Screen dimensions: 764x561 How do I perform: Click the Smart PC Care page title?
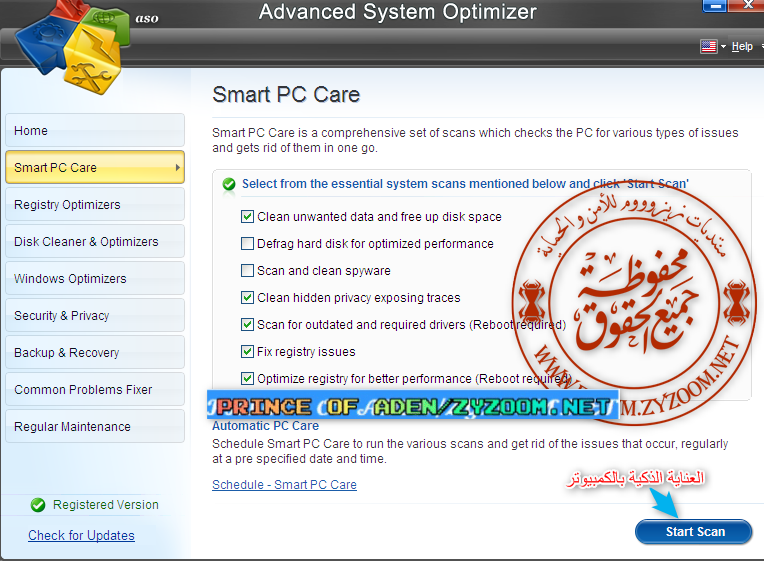tap(286, 95)
